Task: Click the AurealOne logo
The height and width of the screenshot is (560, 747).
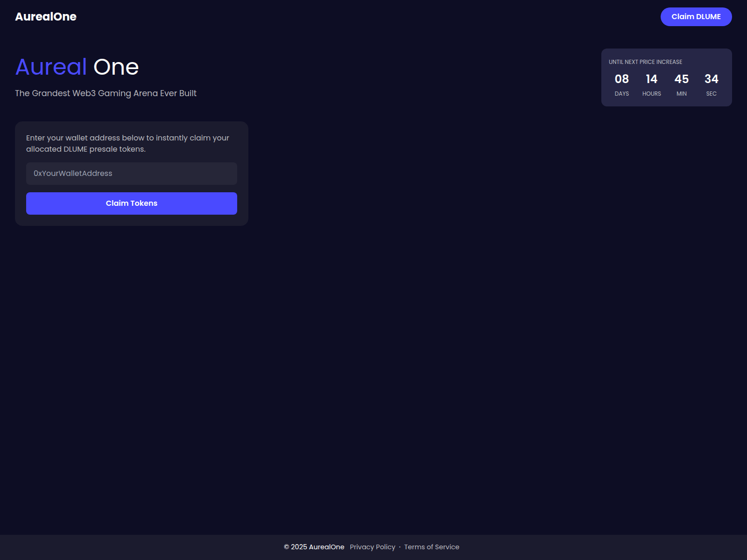Action: (45, 16)
